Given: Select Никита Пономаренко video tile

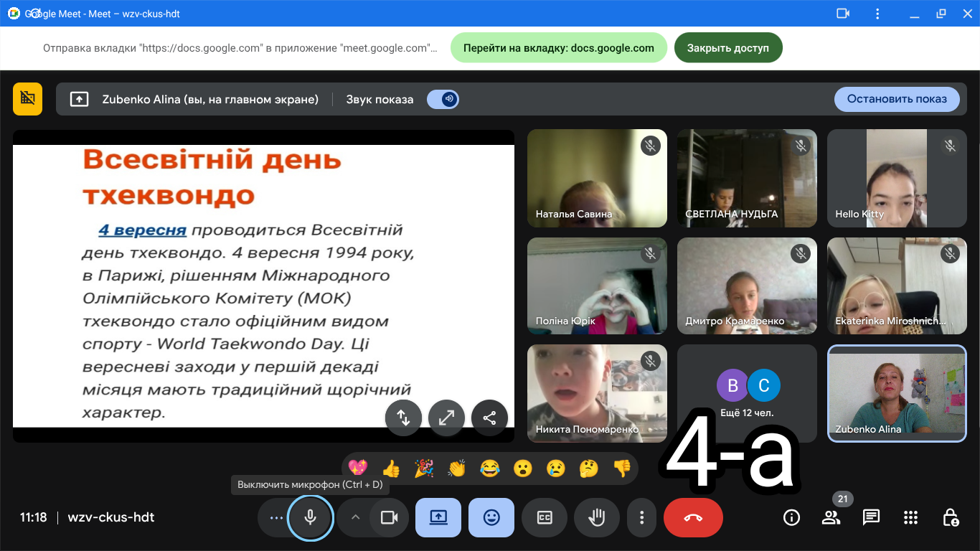Looking at the screenshot, I should tap(597, 393).
